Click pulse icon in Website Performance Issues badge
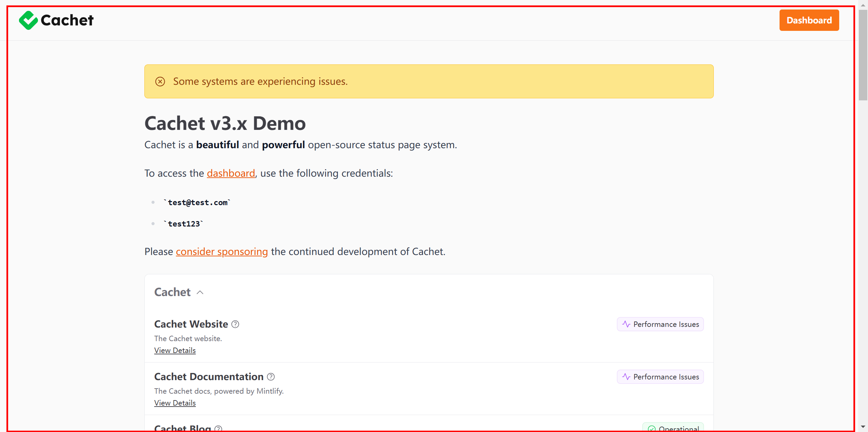Screen dimensions: 868x432 pos(626,324)
